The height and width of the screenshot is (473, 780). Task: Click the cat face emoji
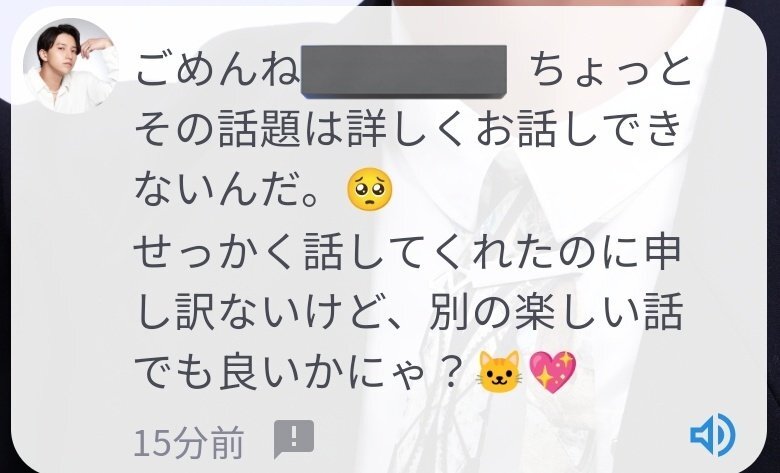pyautogui.click(x=499, y=373)
